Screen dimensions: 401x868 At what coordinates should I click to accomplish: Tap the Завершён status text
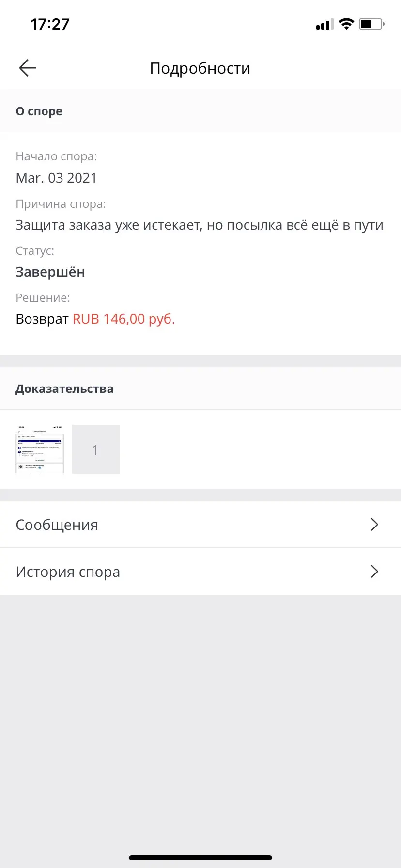click(50, 272)
